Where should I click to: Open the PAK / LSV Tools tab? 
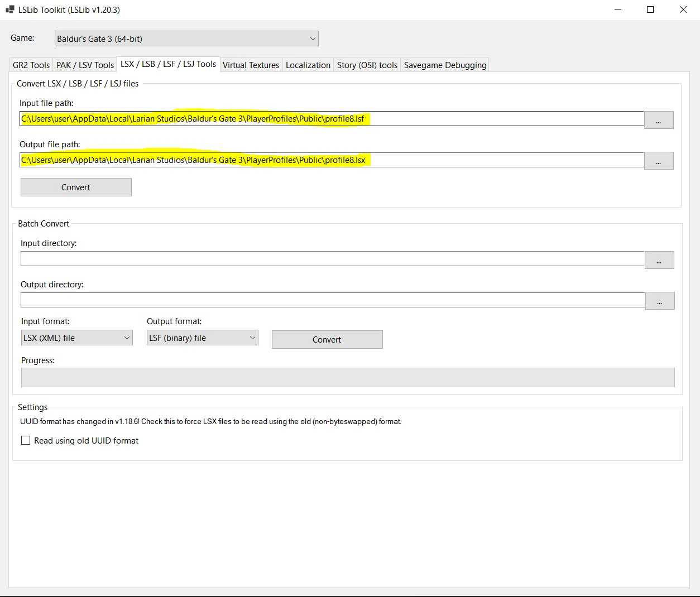85,65
